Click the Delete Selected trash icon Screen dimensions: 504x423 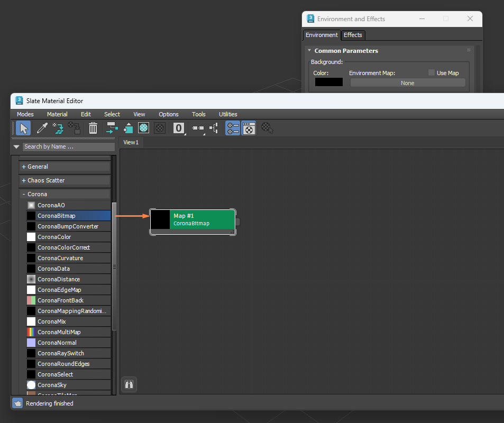(x=93, y=128)
